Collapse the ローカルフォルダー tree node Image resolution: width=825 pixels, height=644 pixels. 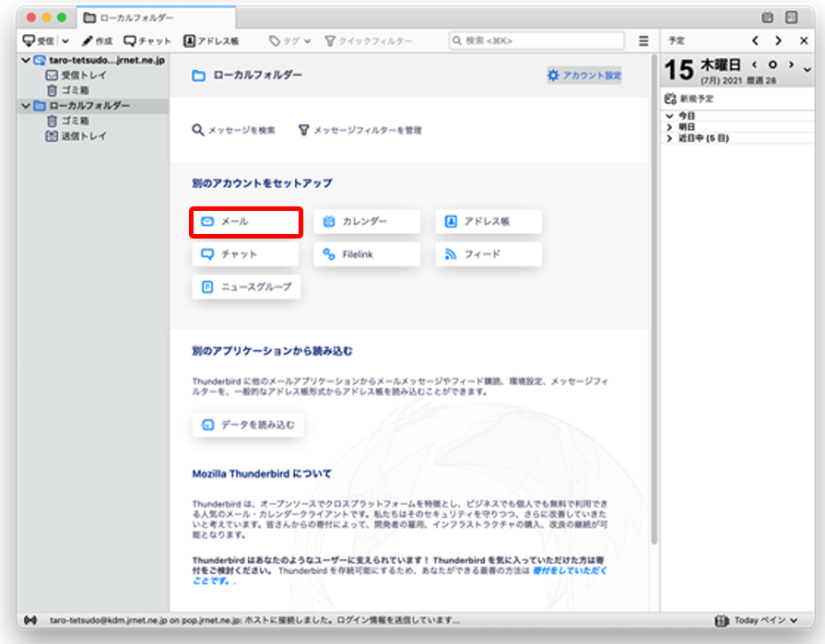click(25, 106)
